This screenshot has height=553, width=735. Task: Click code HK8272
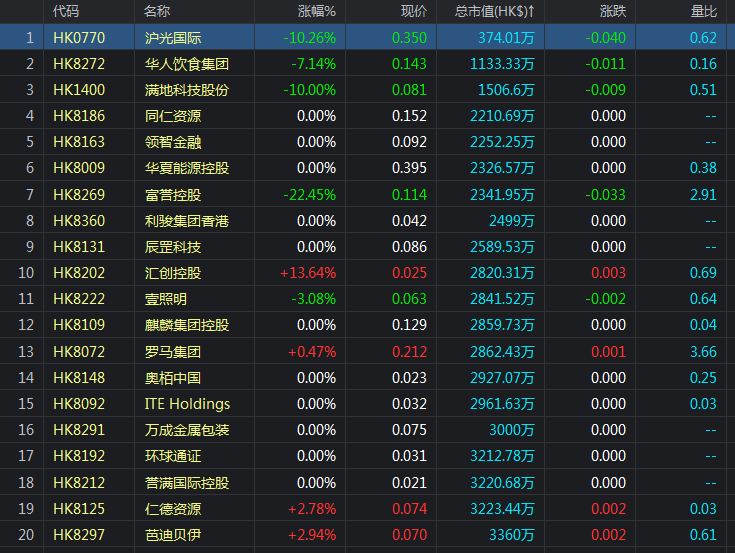tap(79, 64)
